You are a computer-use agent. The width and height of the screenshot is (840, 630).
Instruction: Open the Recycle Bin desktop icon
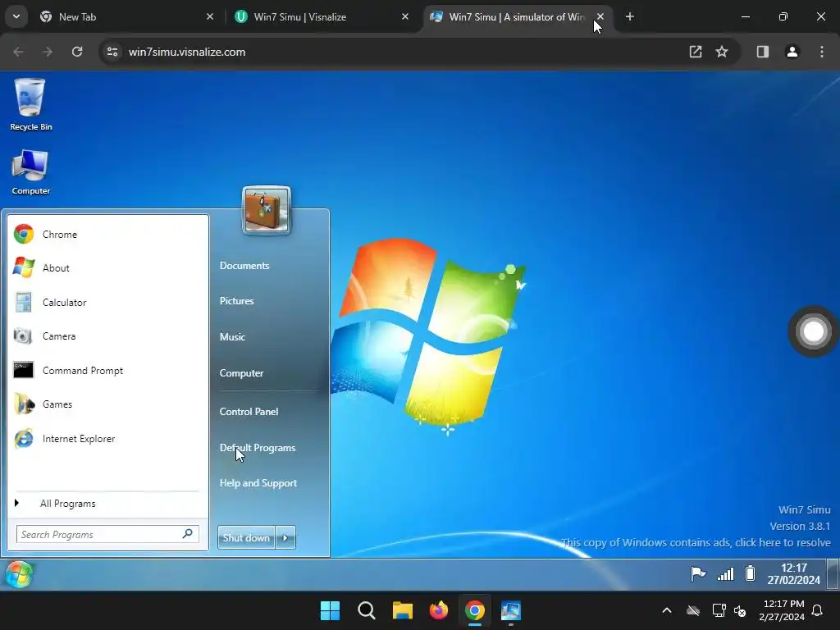click(30, 104)
